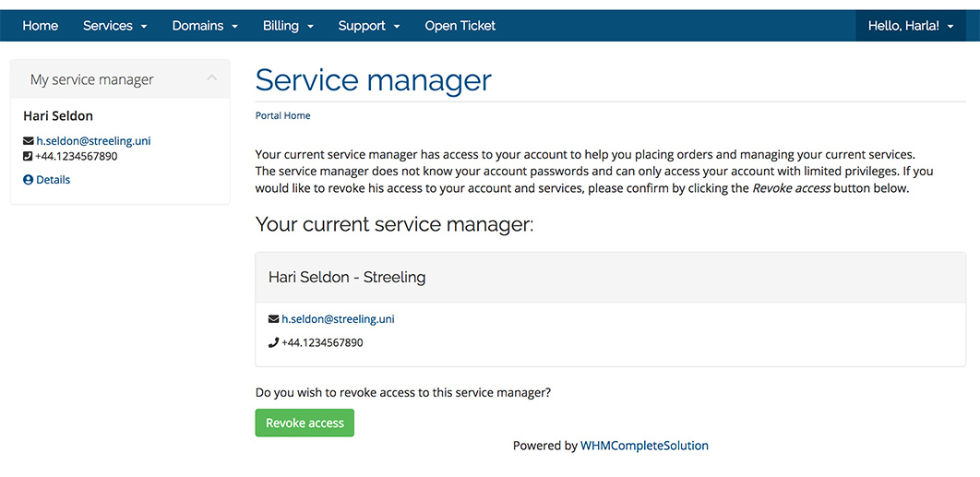Open the Details link in sidebar
Image resolution: width=980 pixels, height=477 pixels.
53,180
